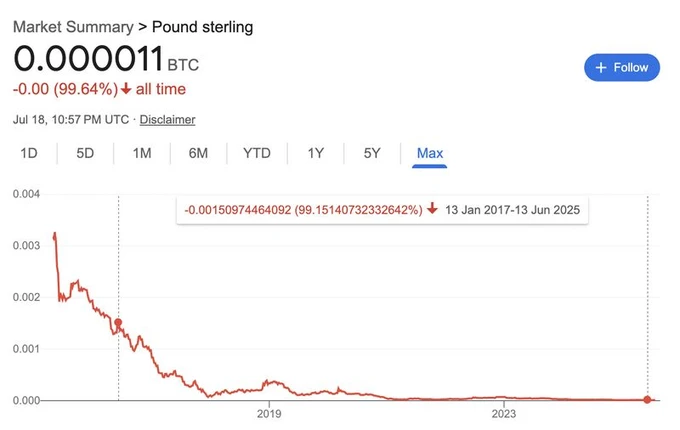Switch to the 1D time range
680x430 pixels.
coord(29,153)
